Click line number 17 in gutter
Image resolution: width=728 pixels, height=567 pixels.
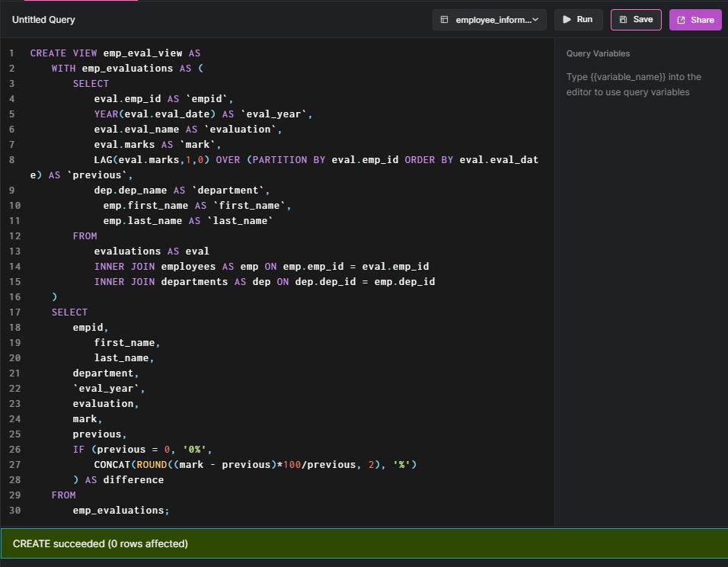15,312
